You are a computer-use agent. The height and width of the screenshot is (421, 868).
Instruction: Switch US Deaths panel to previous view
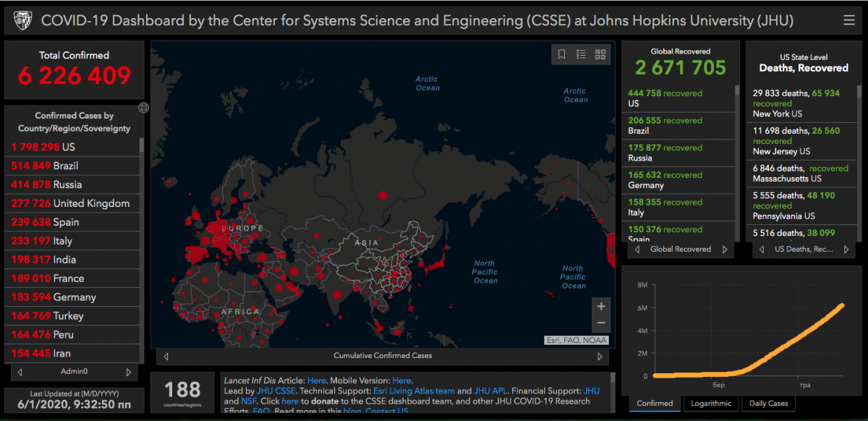(760, 250)
